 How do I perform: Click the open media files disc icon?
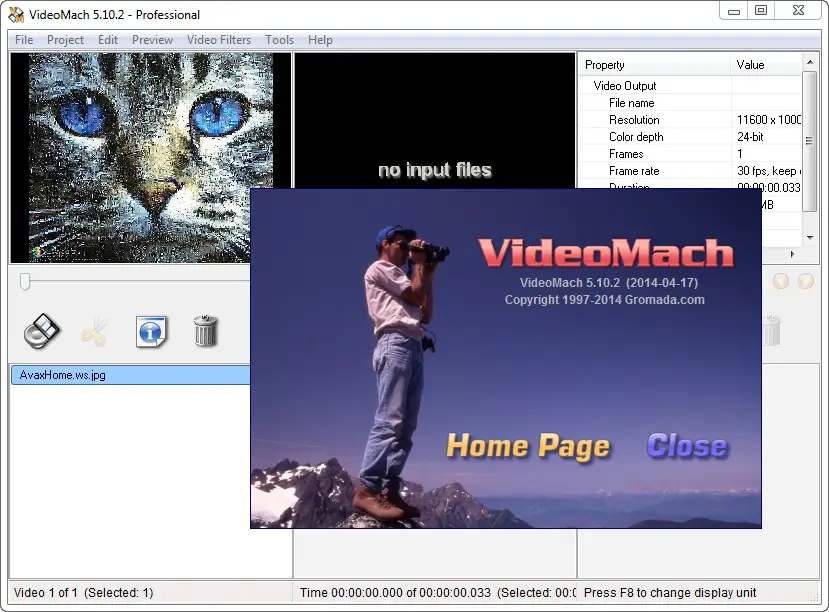[42, 331]
